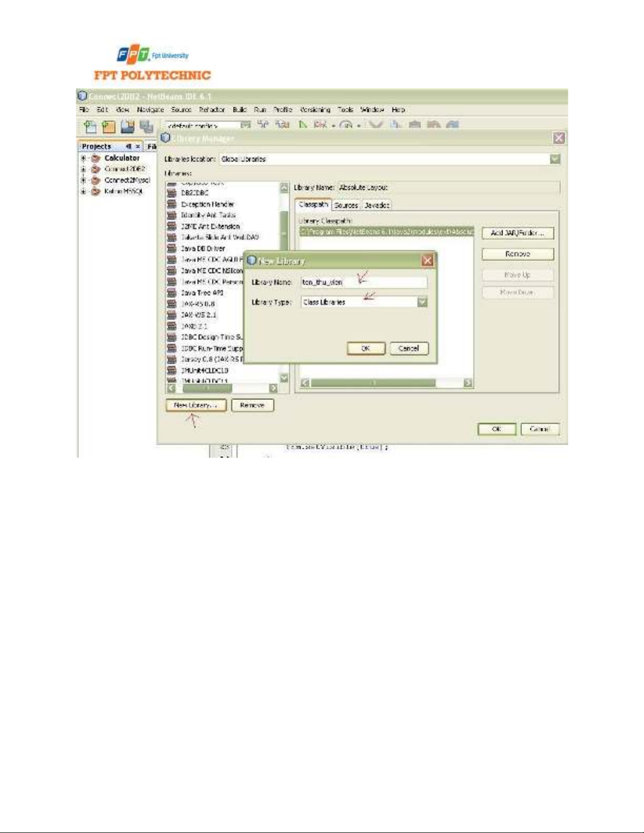Switch to the Sources tab
This screenshot has height=833, width=644.
coord(346,205)
